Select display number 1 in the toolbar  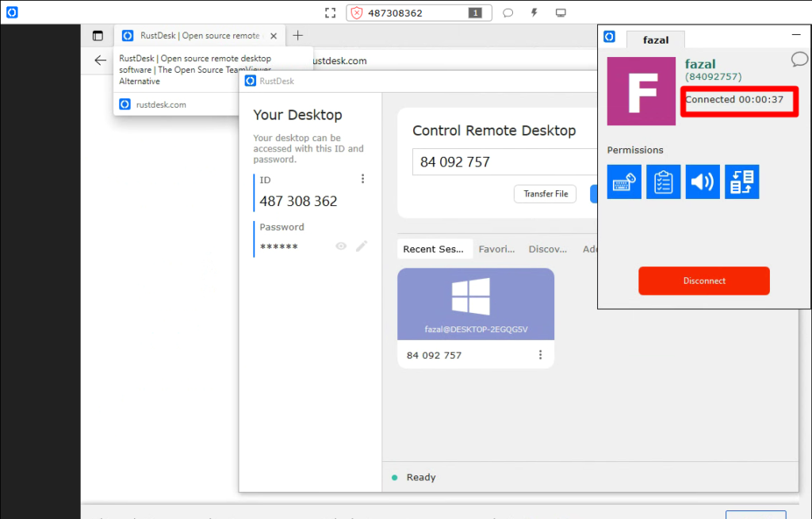pos(475,13)
